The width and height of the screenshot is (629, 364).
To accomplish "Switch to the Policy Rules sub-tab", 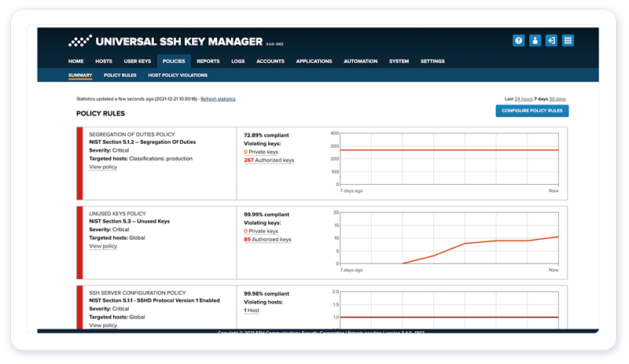I will [120, 75].
